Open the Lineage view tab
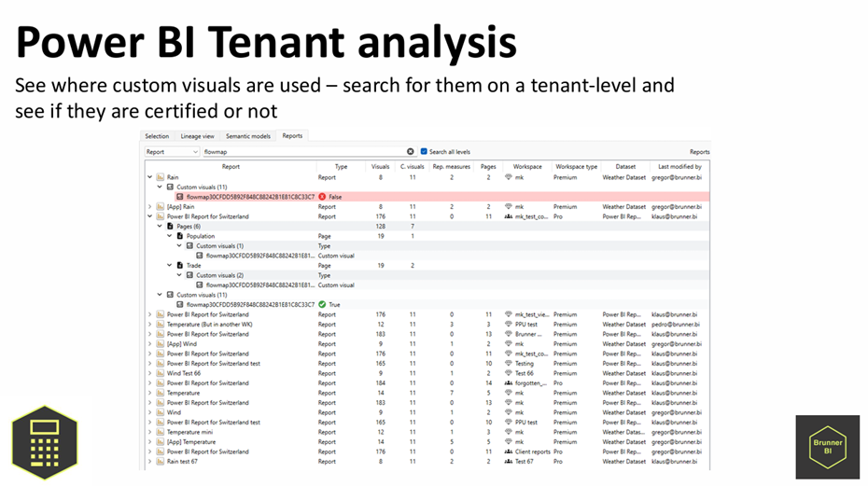Screen dimensions: 868x486 pyautogui.click(x=197, y=136)
